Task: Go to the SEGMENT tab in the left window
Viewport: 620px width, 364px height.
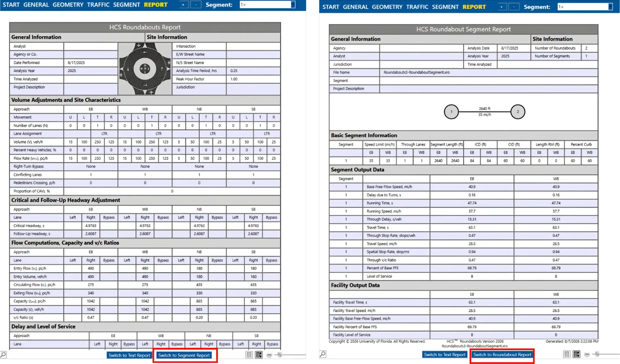Action: (127, 5)
